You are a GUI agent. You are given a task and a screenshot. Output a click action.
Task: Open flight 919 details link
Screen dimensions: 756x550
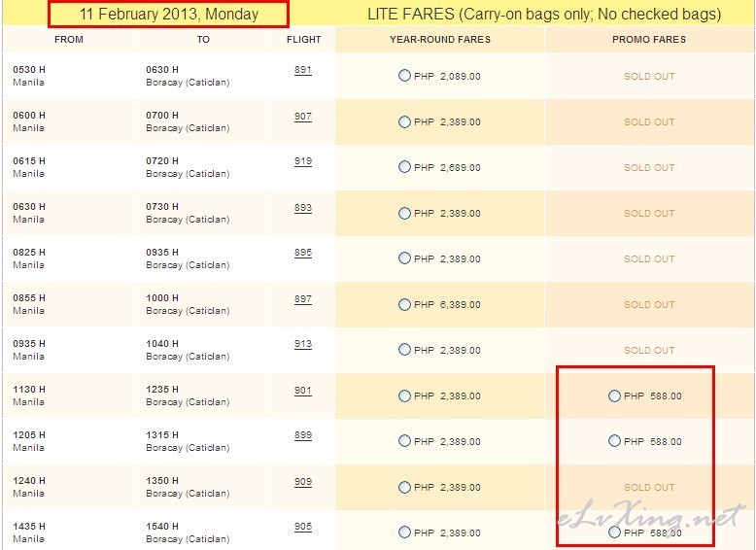click(x=303, y=161)
